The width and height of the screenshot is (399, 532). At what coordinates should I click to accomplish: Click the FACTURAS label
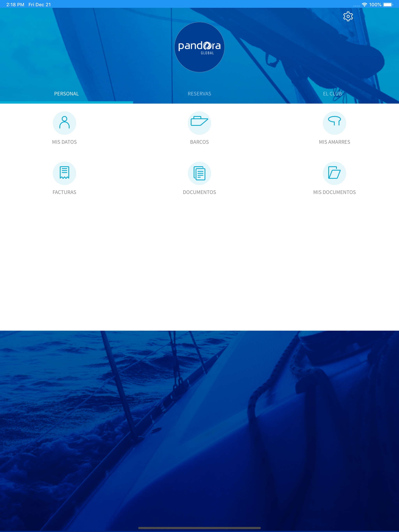coord(64,192)
